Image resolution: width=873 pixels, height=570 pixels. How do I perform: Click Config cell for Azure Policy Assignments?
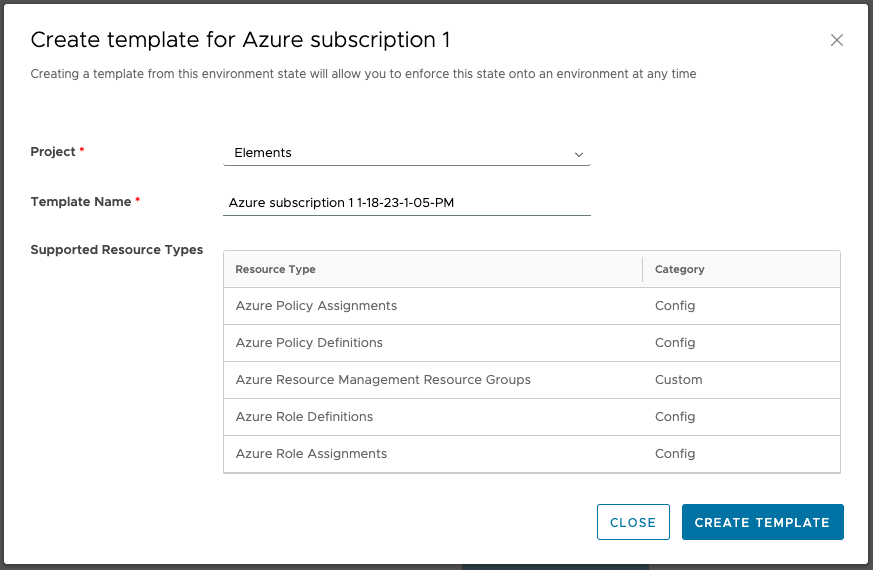coord(675,306)
